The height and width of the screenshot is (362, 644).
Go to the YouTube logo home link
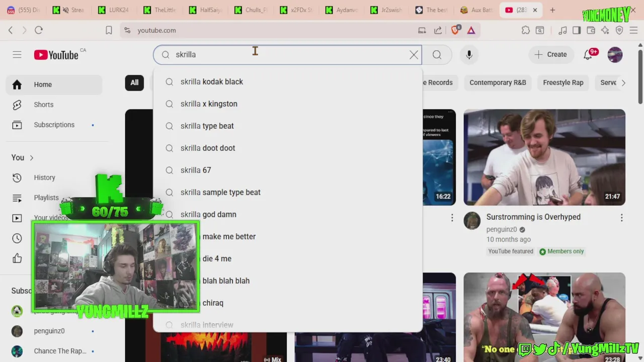(x=56, y=55)
